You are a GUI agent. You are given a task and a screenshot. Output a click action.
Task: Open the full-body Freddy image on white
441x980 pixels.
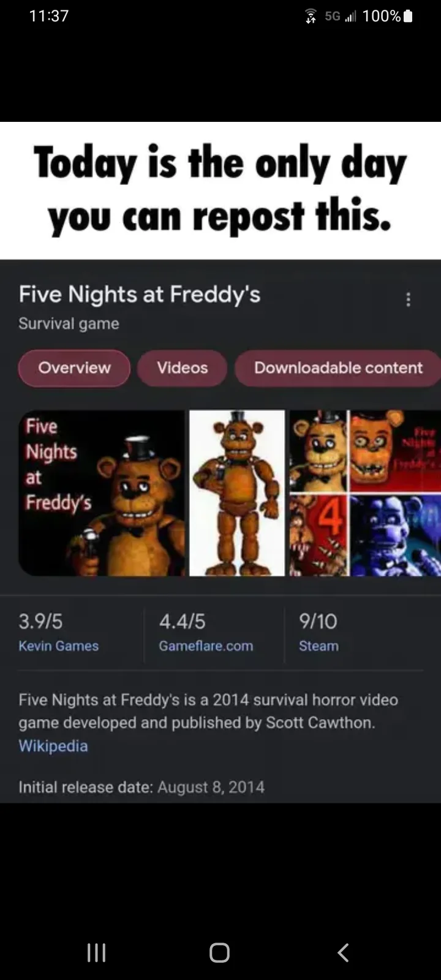click(237, 493)
